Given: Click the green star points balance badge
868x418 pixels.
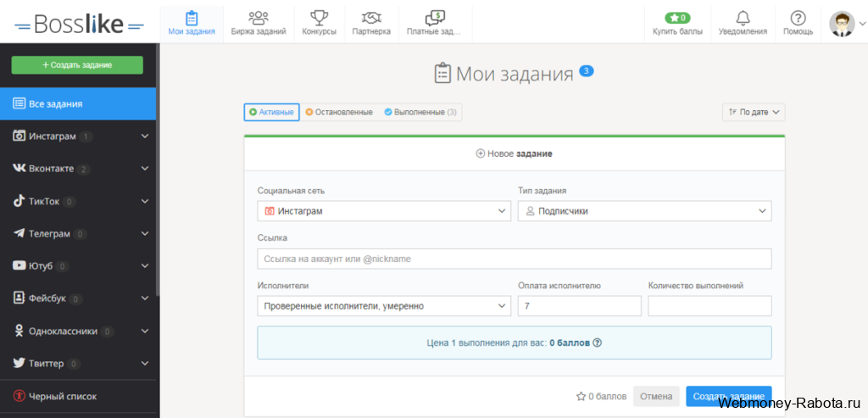Looking at the screenshot, I should click(677, 18).
